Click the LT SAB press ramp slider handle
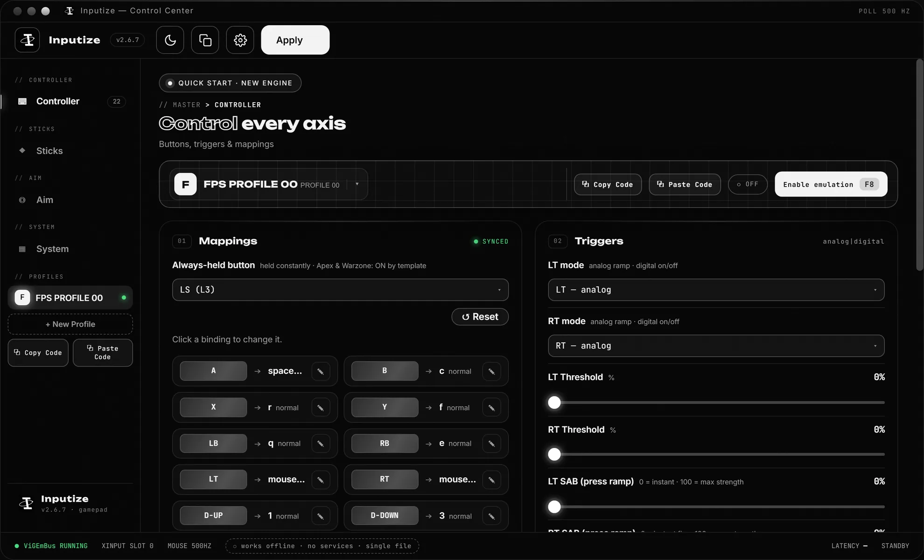Screen dimensions: 924x560 coord(554,507)
